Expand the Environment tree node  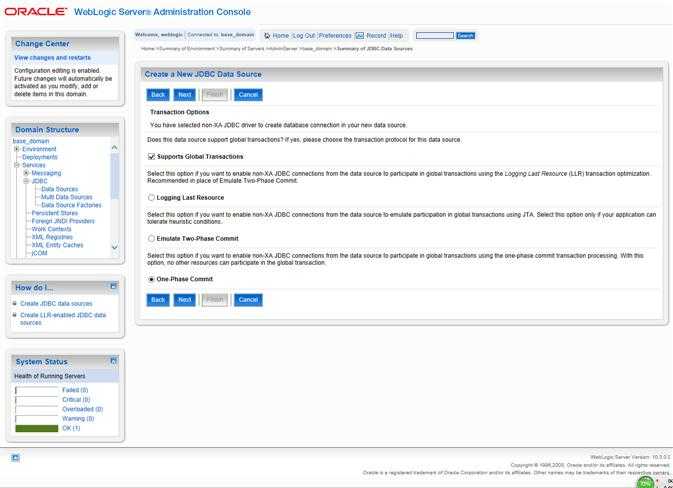coord(17,149)
